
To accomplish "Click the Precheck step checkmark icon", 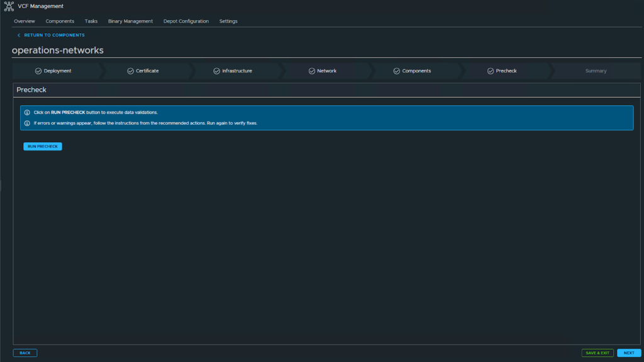I will click(x=491, y=71).
